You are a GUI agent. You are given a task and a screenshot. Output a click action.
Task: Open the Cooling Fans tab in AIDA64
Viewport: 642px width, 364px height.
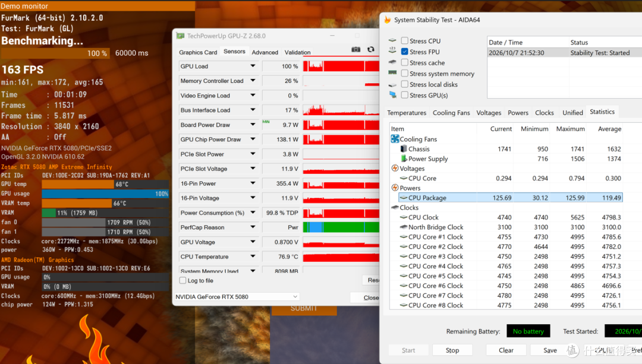[x=451, y=112]
